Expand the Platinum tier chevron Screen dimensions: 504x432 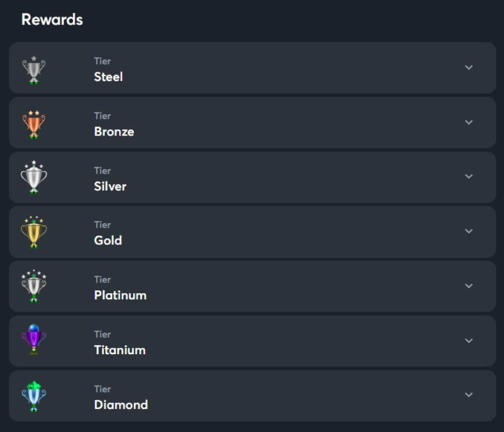click(469, 285)
